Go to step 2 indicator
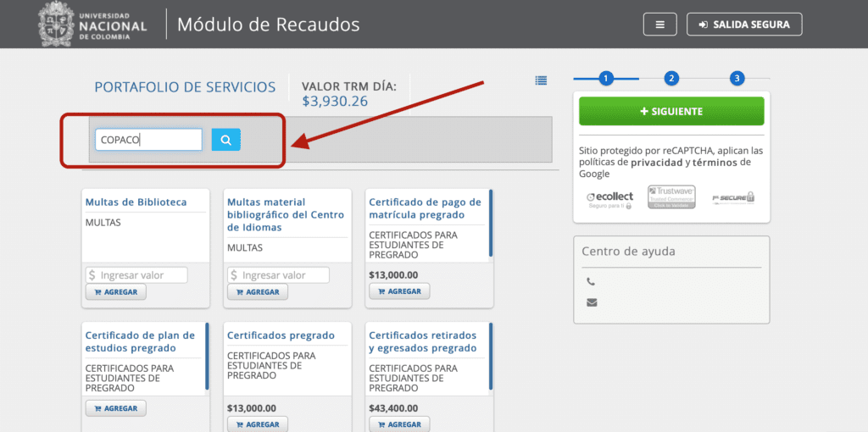Image resolution: width=868 pixels, height=432 pixels. coord(671,79)
